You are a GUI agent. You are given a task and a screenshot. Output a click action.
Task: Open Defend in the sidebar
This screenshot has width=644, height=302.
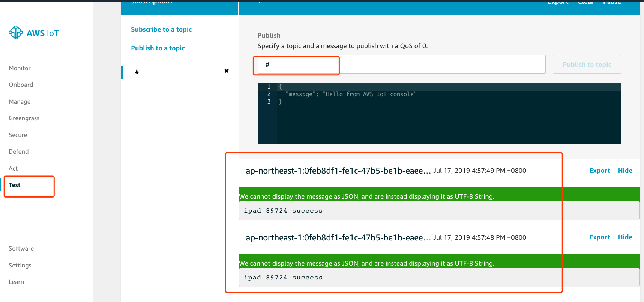coord(19,152)
